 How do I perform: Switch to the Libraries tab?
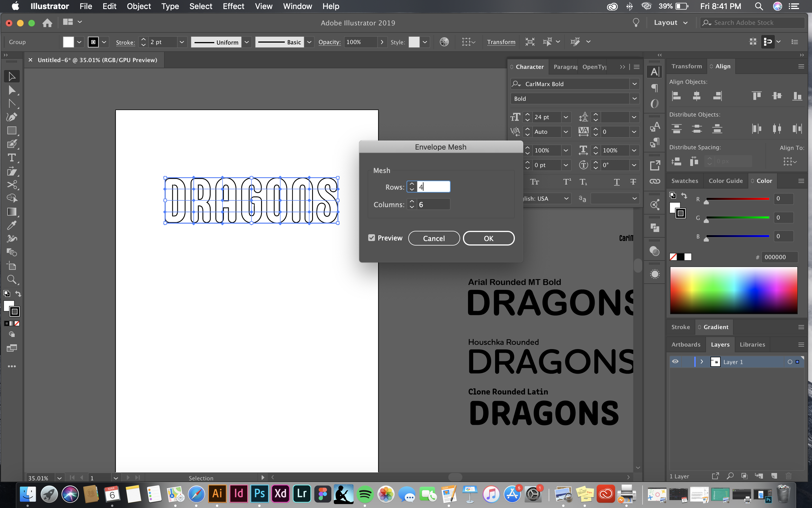[752, 344]
